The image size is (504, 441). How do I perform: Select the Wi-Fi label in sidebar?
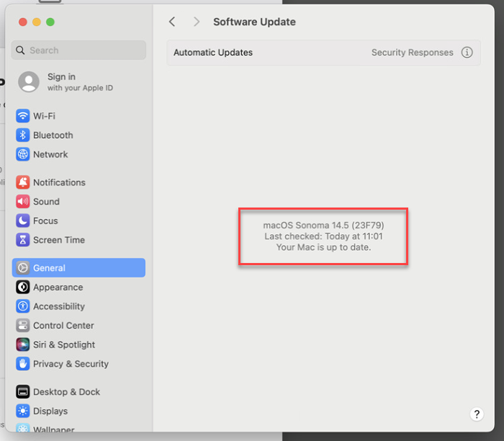(x=44, y=116)
